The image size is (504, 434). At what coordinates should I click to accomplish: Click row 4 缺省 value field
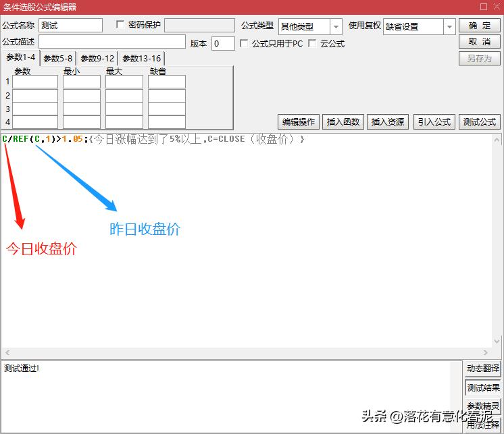(167, 122)
